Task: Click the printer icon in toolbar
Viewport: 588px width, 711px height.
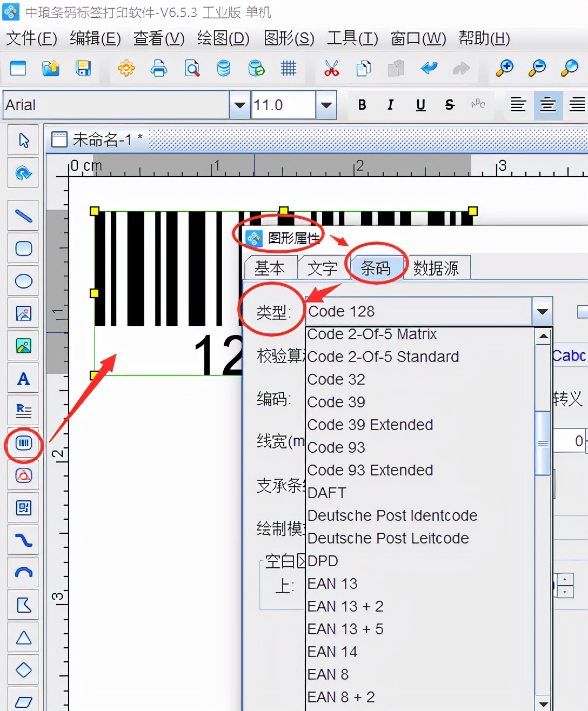Action: point(159,69)
